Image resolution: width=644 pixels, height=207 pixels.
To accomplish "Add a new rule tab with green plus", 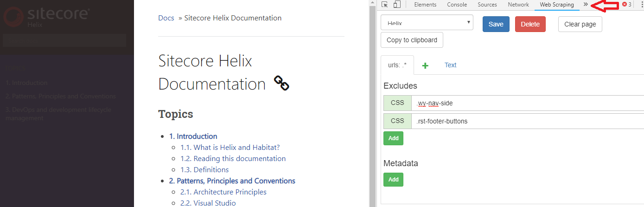I will click(x=425, y=66).
